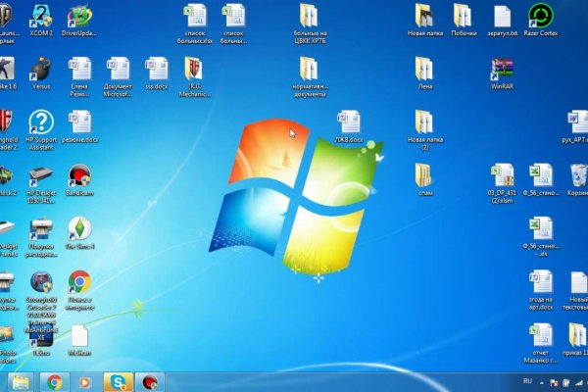This screenshot has width=588, height=392.
Task: Open the XCOM 2 desktop shortcut
Action: (x=41, y=17)
